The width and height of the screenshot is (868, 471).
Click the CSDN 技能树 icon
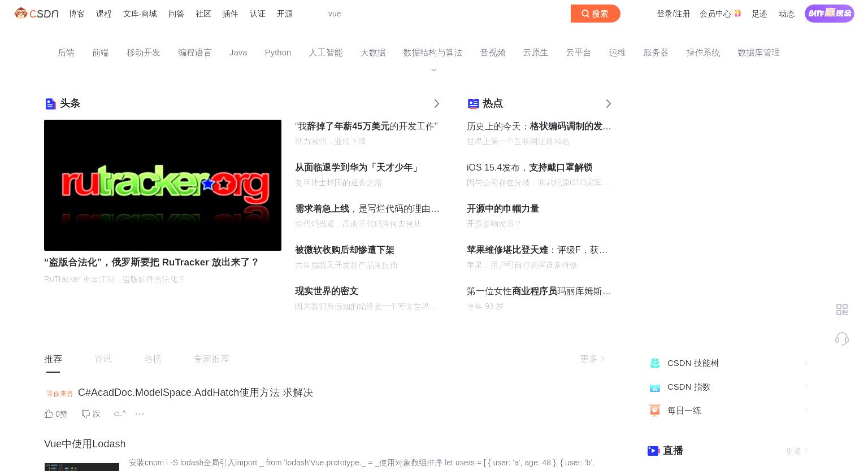655,363
